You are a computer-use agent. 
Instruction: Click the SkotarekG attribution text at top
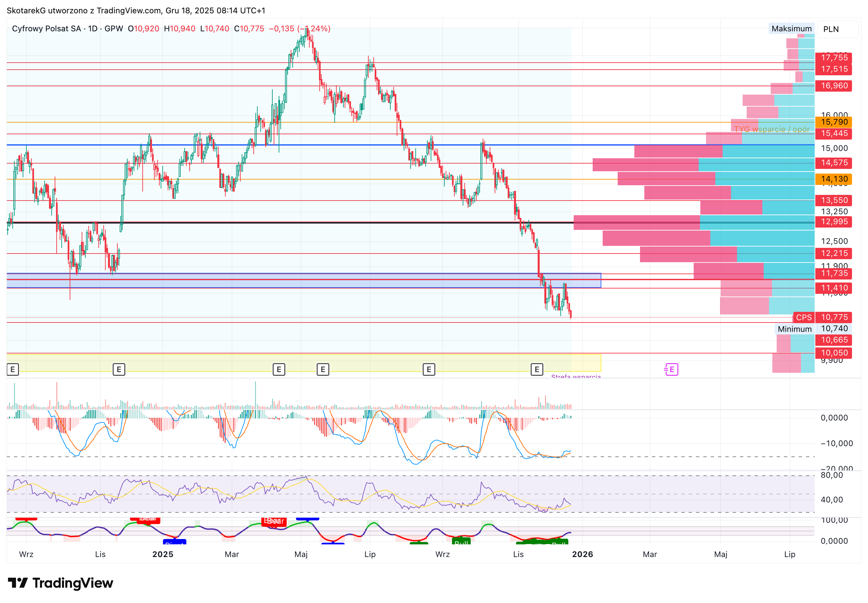[136, 11]
